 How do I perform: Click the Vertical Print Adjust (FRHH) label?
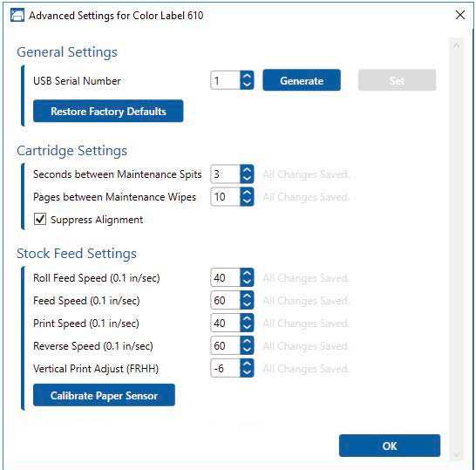point(96,369)
